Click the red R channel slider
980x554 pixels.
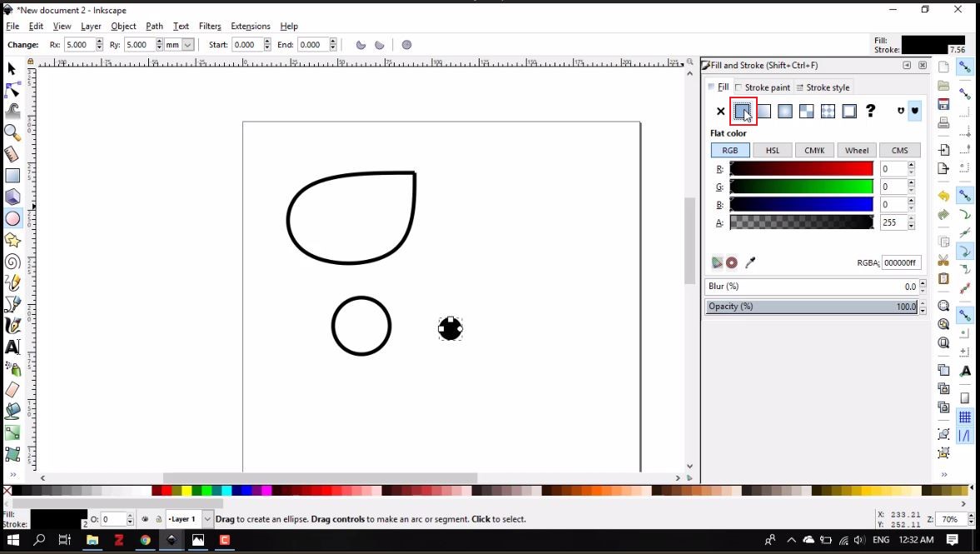801,169
